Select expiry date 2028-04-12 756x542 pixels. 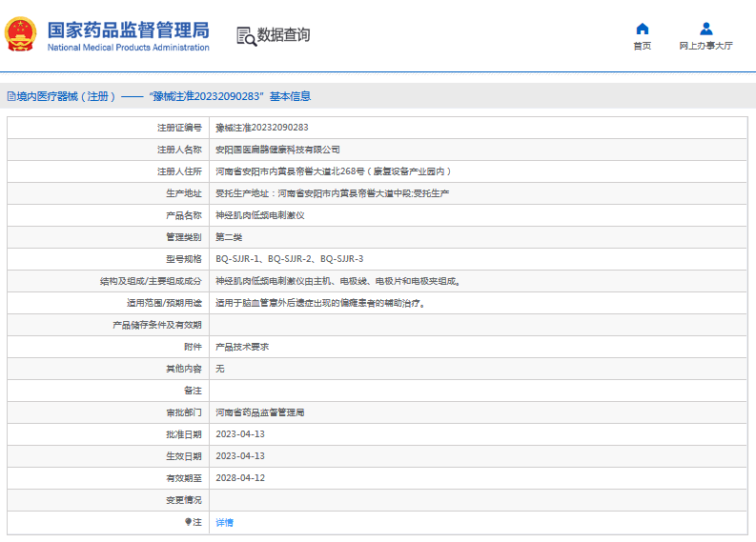point(240,478)
